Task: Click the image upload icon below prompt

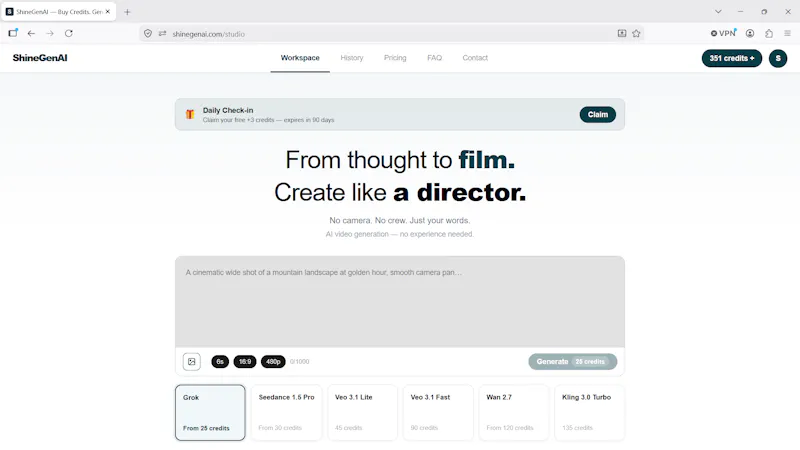Action: pos(192,362)
